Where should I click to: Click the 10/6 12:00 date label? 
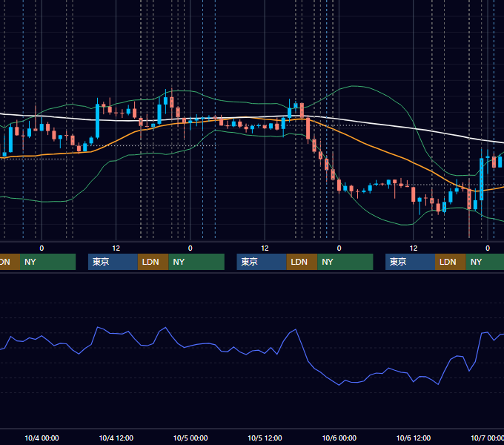pyautogui.click(x=414, y=438)
